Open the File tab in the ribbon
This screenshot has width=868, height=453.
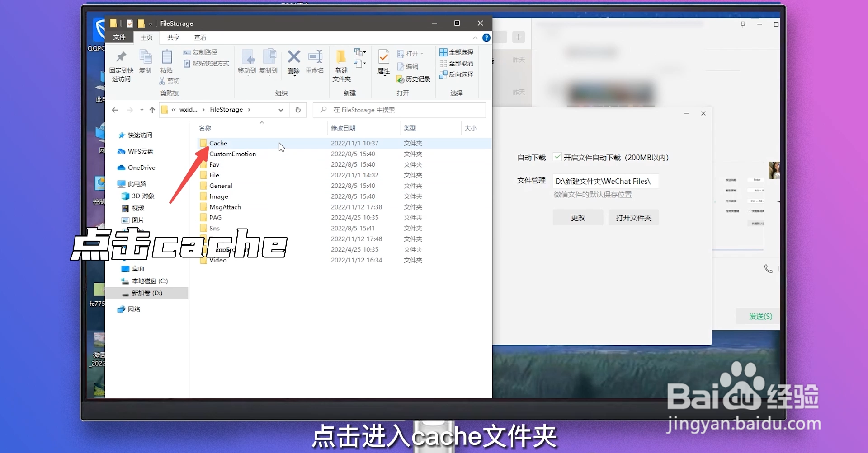click(119, 37)
